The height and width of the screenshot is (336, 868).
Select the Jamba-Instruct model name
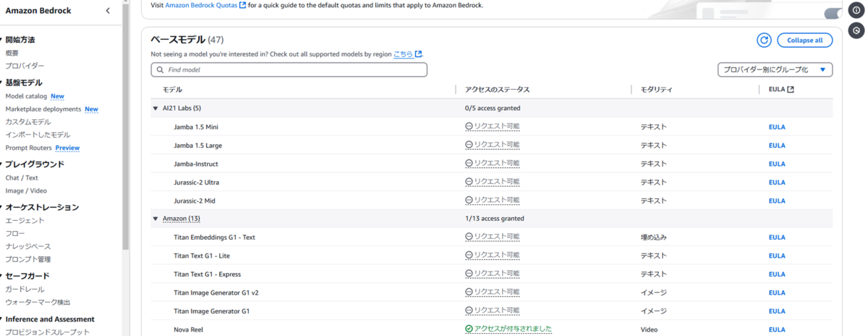(x=196, y=164)
